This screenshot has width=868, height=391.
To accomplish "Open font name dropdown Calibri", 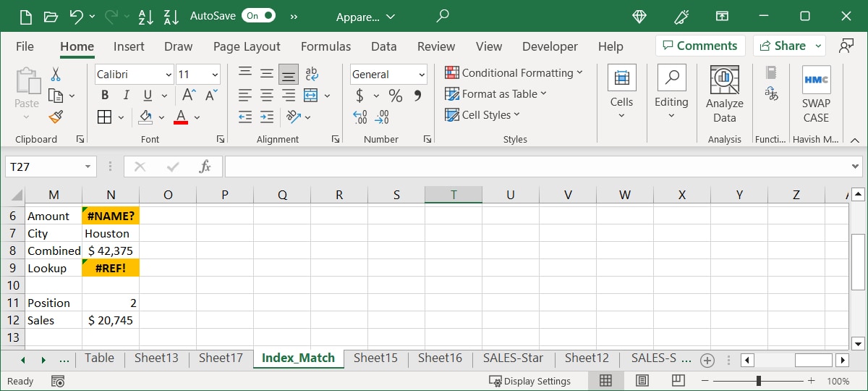I will [x=169, y=75].
